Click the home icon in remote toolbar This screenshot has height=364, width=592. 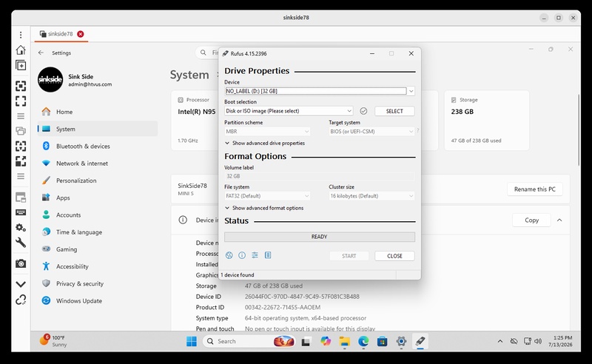tap(21, 50)
